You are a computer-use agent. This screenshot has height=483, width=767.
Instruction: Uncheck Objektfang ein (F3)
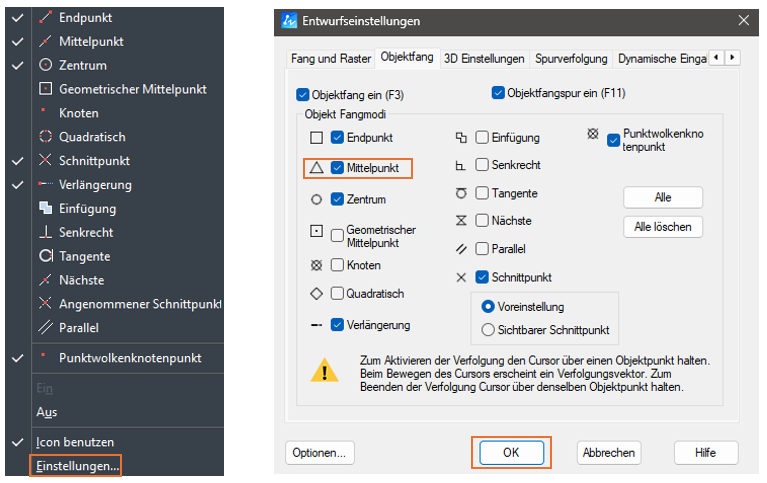pos(304,95)
